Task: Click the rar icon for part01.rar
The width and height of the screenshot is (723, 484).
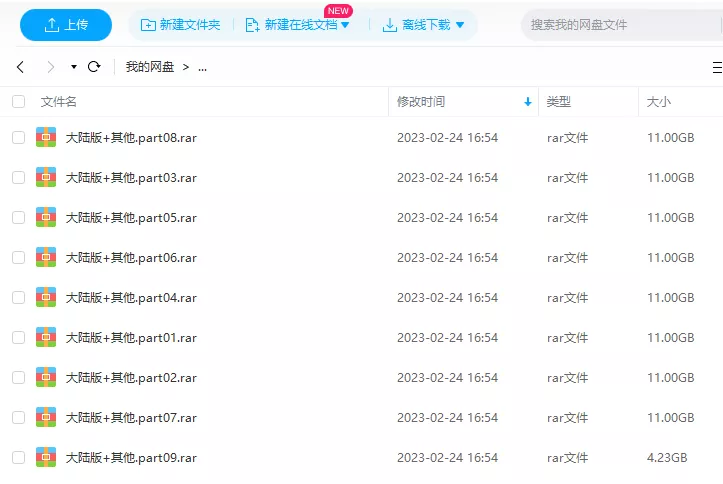Action: pos(46,337)
